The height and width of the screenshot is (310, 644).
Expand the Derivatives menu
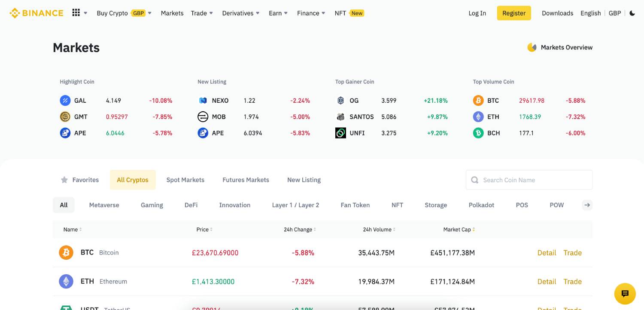pos(241,13)
